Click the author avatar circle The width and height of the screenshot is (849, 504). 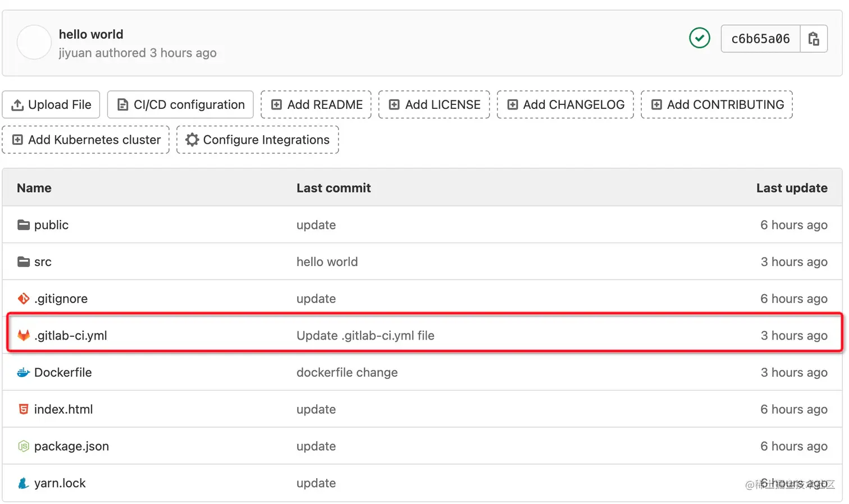pos(34,43)
